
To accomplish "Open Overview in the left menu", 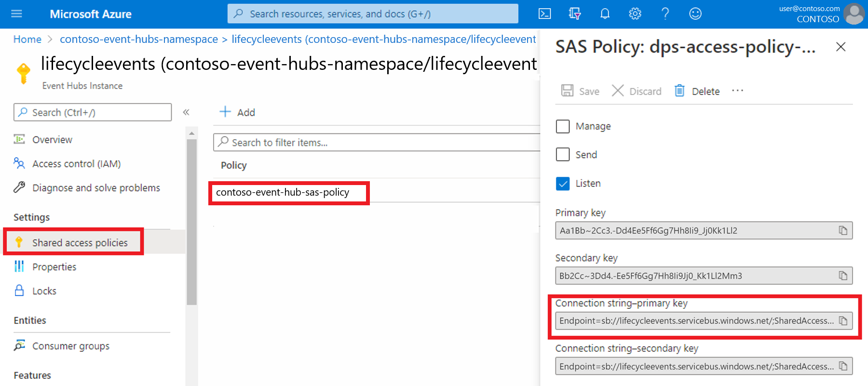I will tap(52, 140).
